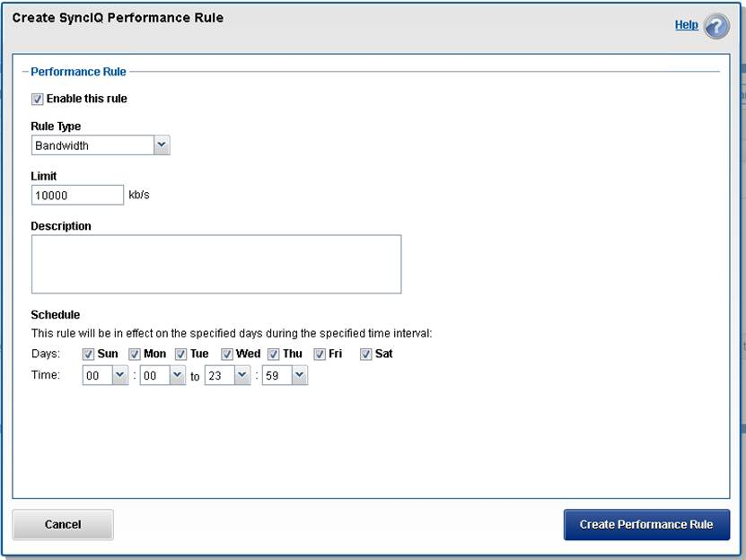Toggle the Enable this rule checkbox
This screenshot has height=560, width=746.
(38, 99)
